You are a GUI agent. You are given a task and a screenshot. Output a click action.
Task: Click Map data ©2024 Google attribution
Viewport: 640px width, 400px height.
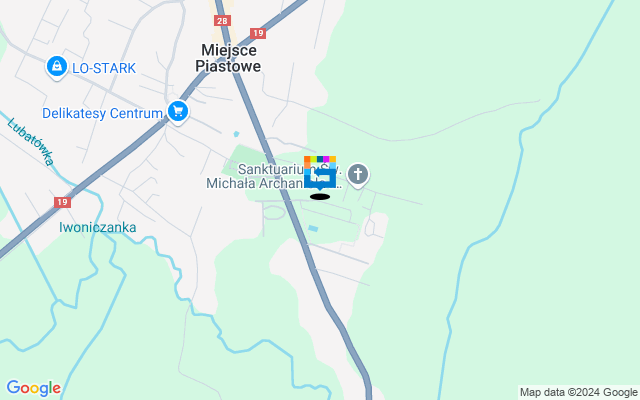(x=579, y=393)
